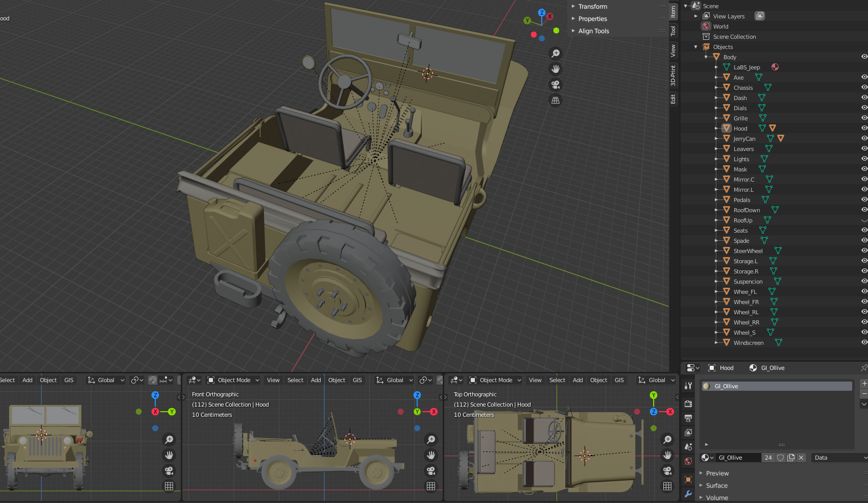Image resolution: width=868 pixels, height=503 pixels.
Task: Add a new material slot with plus button
Action: point(864,383)
